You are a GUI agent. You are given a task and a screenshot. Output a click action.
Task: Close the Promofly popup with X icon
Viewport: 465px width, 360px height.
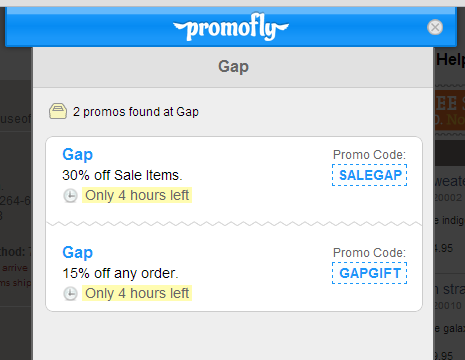click(x=435, y=27)
